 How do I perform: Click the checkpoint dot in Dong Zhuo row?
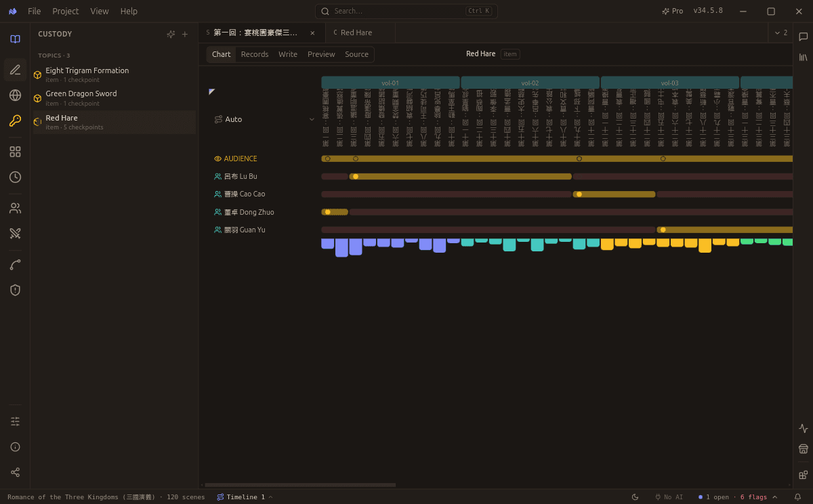pyautogui.click(x=328, y=212)
